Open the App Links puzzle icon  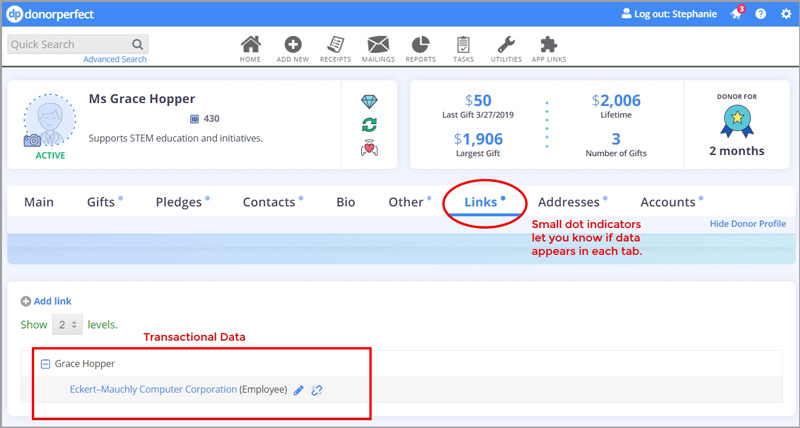point(549,45)
